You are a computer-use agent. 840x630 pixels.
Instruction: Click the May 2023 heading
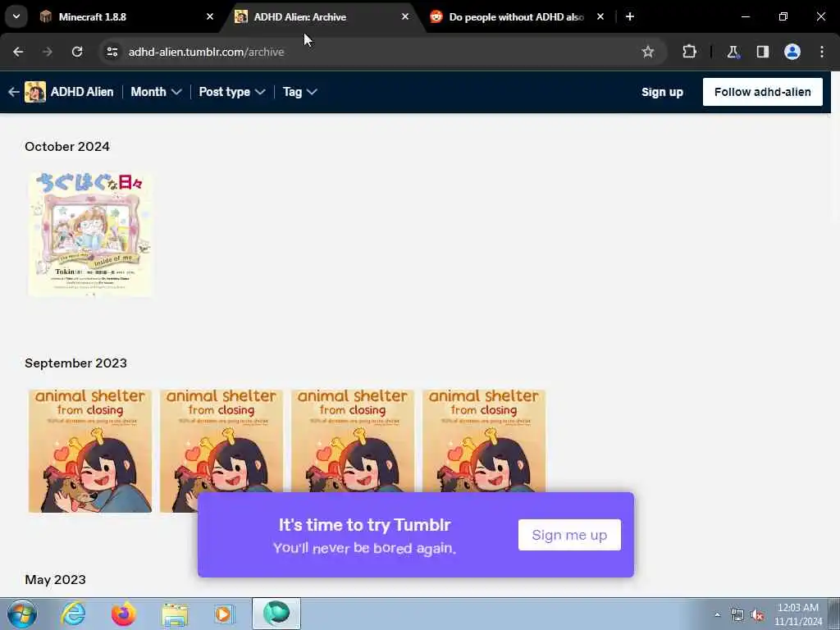[x=55, y=580]
